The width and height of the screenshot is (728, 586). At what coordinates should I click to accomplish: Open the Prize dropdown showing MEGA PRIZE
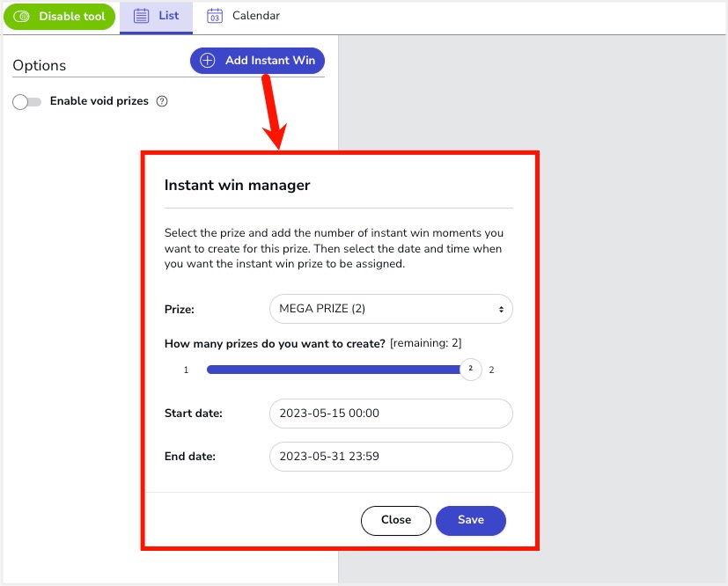pyautogui.click(x=390, y=309)
